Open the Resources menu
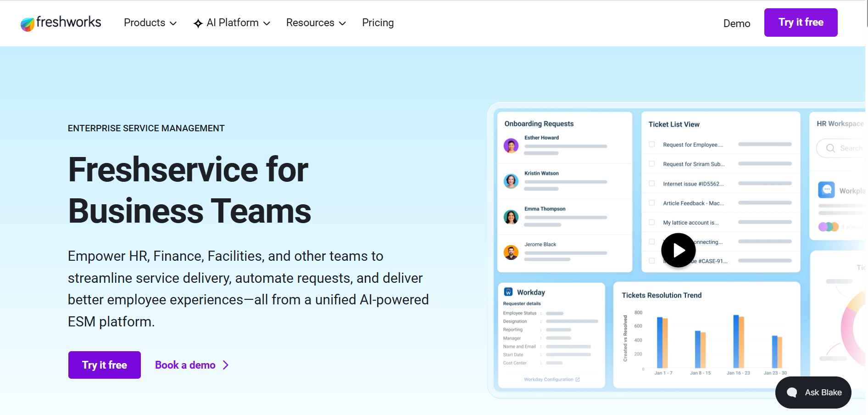 tap(316, 22)
